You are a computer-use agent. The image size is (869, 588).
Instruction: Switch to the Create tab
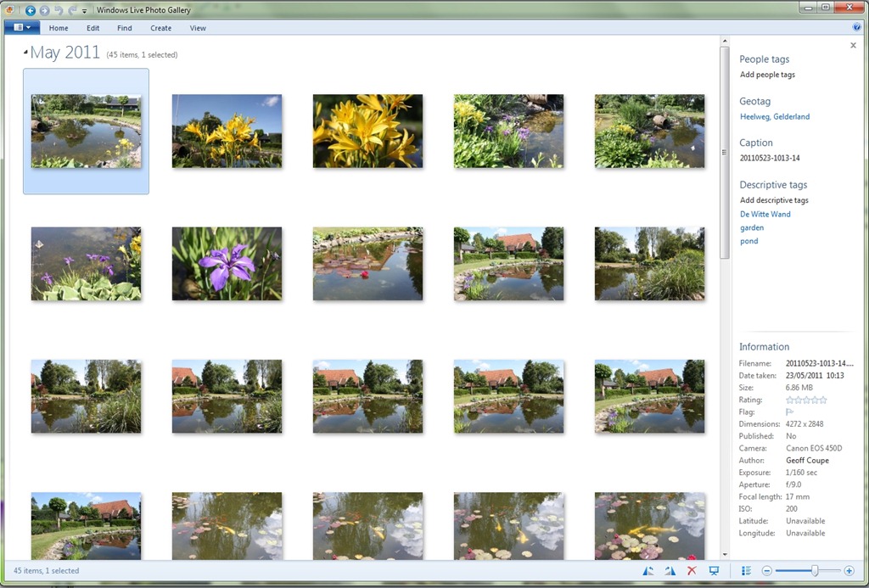tap(160, 28)
